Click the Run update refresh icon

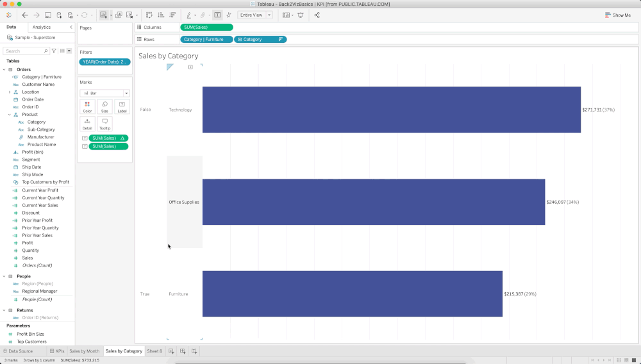(x=84, y=15)
